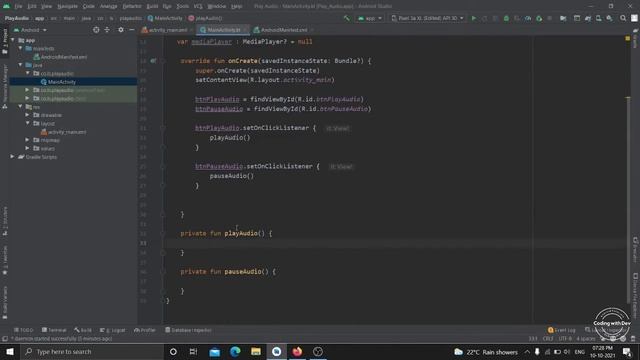The width and height of the screenshot is (640, 360).
Task: Collapse the java folder
Action: [x=20, y=65]
